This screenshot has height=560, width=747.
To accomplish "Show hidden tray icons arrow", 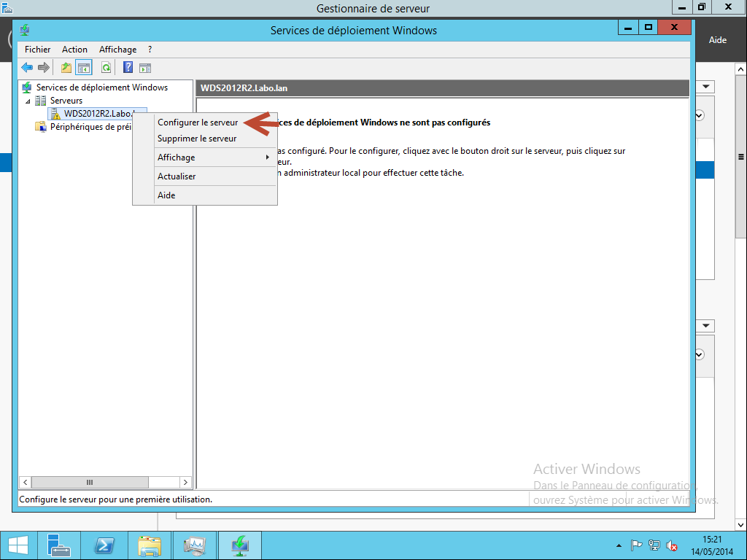I will coord(619,545).
